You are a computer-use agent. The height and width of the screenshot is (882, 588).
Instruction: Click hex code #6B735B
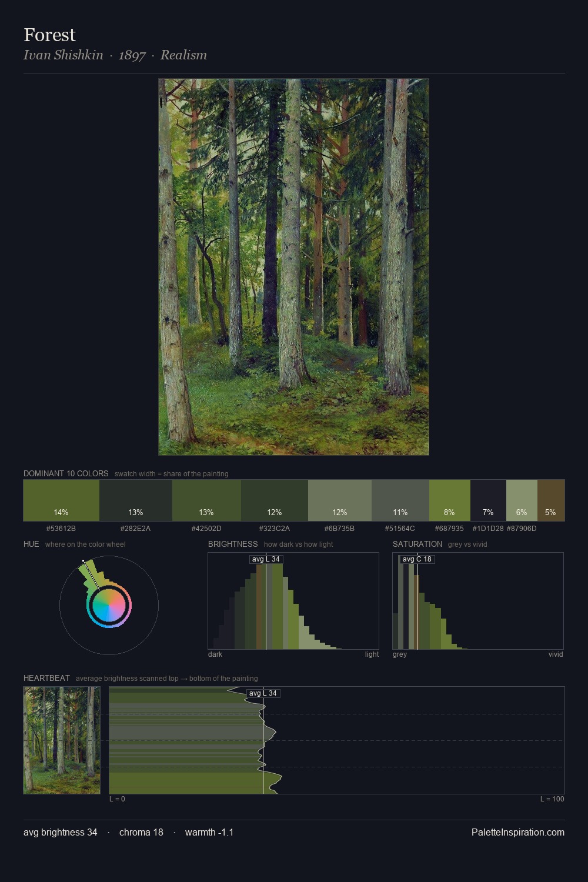(340, 529)
